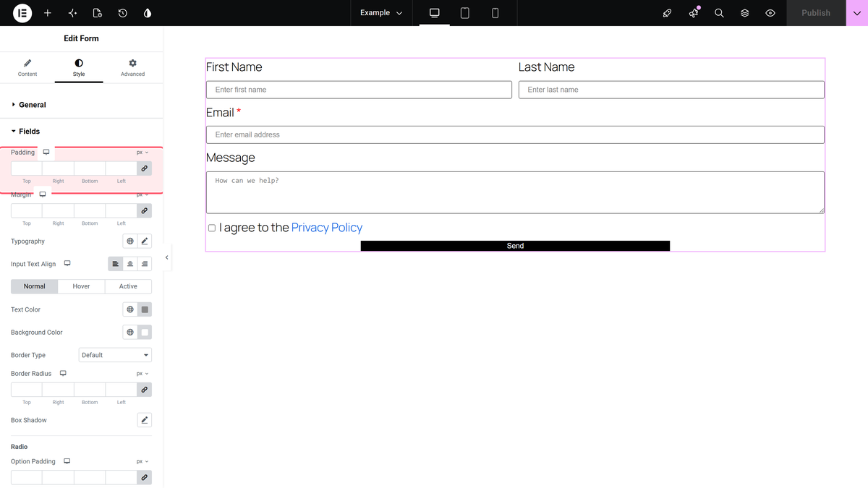Open the Example page dropdown
This screenshot has height=488, width=868.
[381, 13]
